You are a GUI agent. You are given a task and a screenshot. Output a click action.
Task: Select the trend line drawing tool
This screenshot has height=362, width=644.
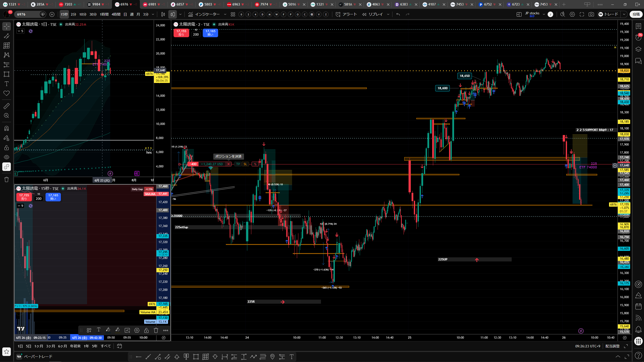[7, 36]
